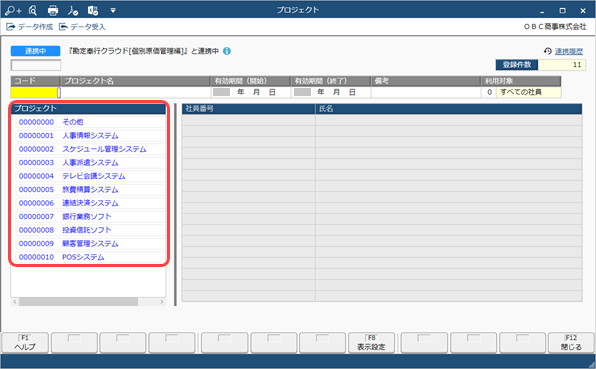Image resolution: width=596 pixels, height=369 pixels.
Task: Select project 00000009 顧客管理システム
Action: pos(90,244)
